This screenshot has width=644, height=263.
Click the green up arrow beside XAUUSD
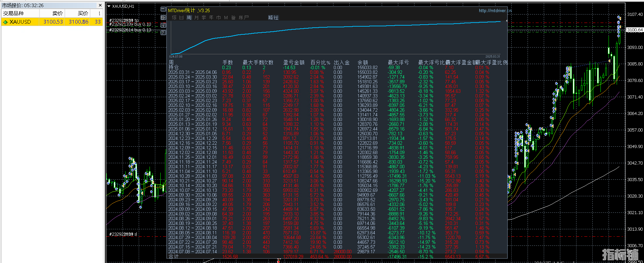click(x=5, y=22)
